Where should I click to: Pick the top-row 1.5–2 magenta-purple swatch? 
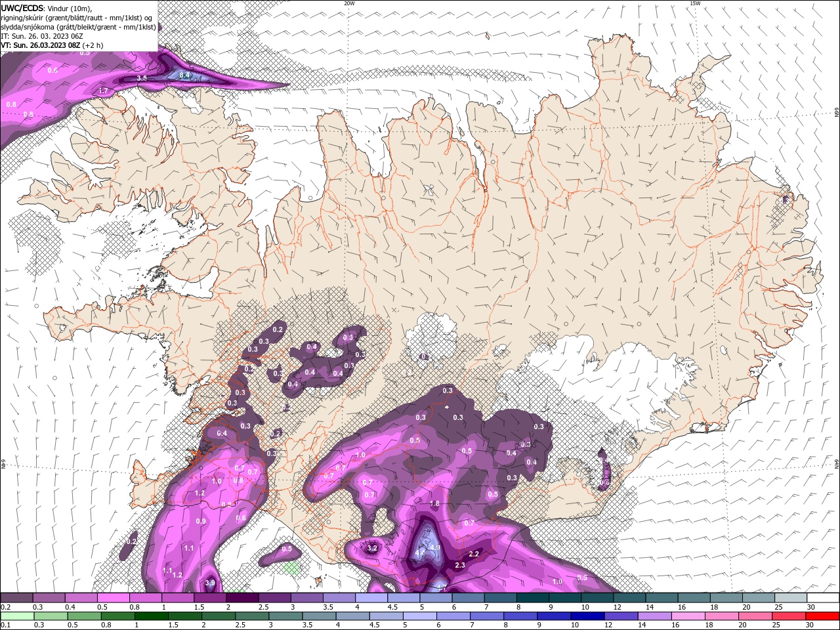point(210,598)
